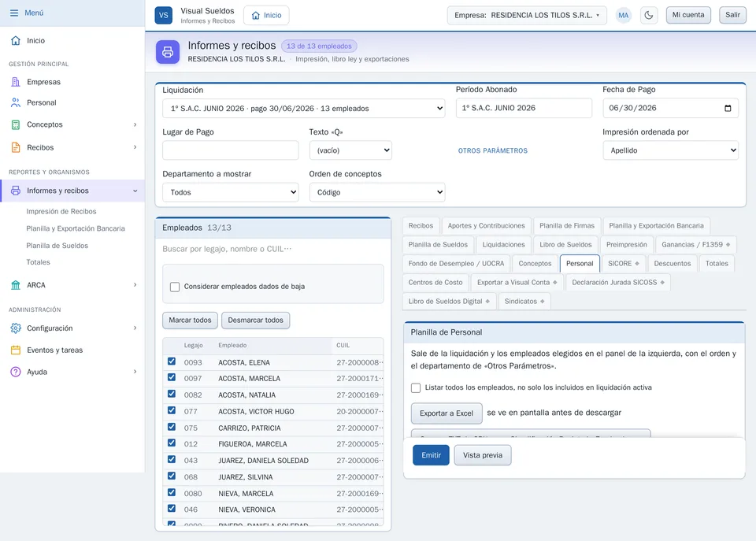The image size is (756, 541).
Task: Open the OTROS PARÁMETROS link
Action: pos(493,151)
